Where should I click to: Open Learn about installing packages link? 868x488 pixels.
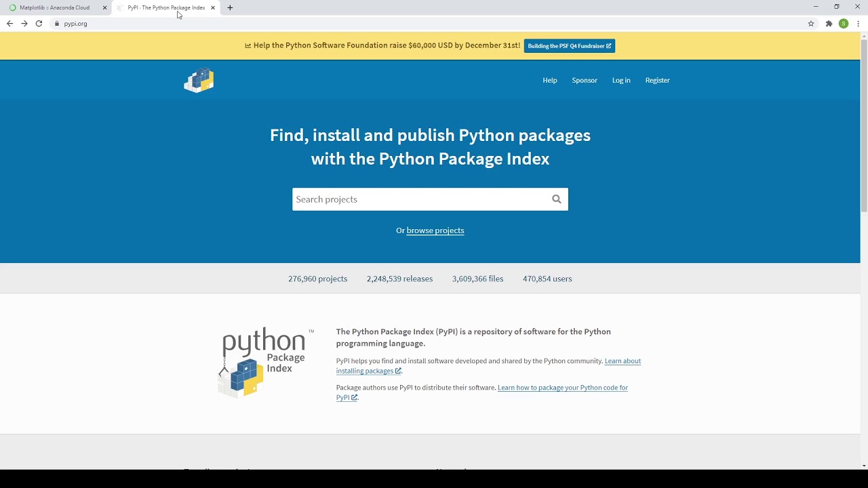click(488, 366)
